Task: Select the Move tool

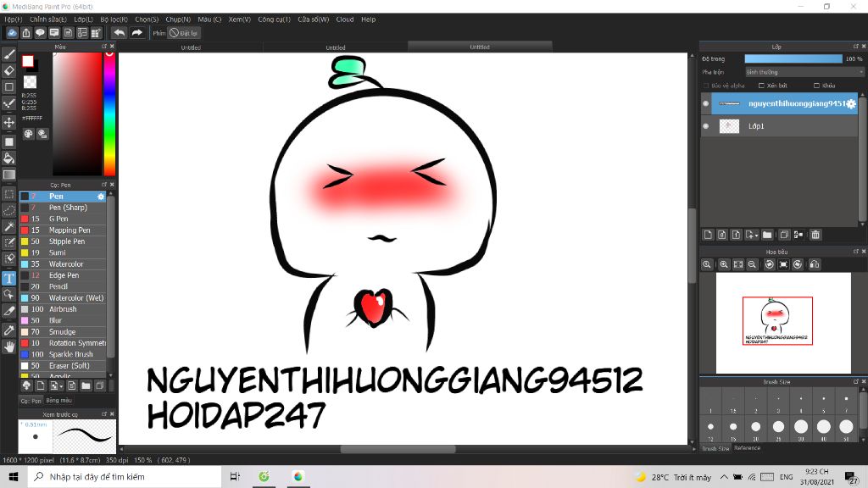Action: pos(8,122)
